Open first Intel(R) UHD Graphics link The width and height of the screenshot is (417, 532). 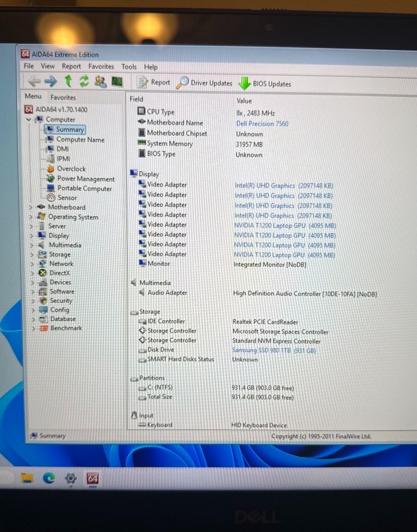[x=284, y=186]
